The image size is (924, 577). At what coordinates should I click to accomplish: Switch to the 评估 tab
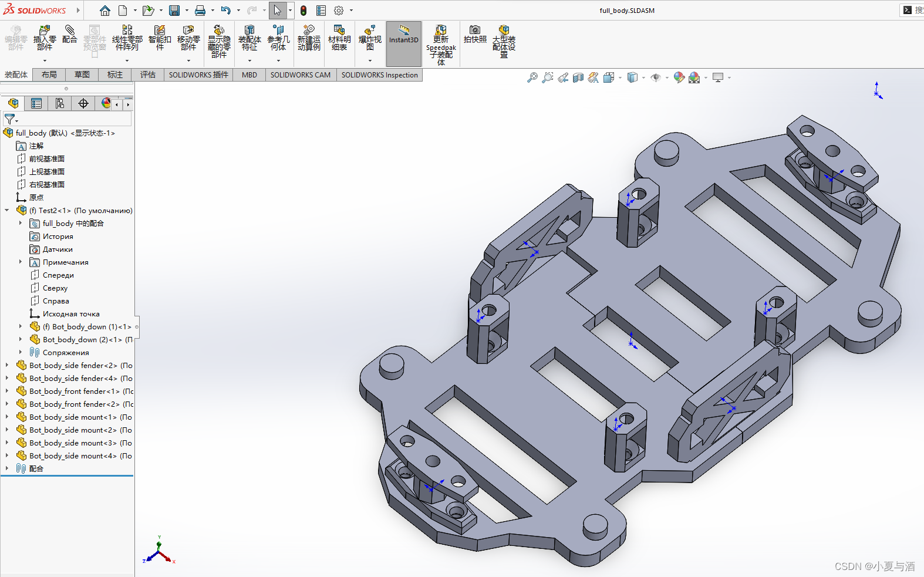pyautogui.click(x=148, y=75)
